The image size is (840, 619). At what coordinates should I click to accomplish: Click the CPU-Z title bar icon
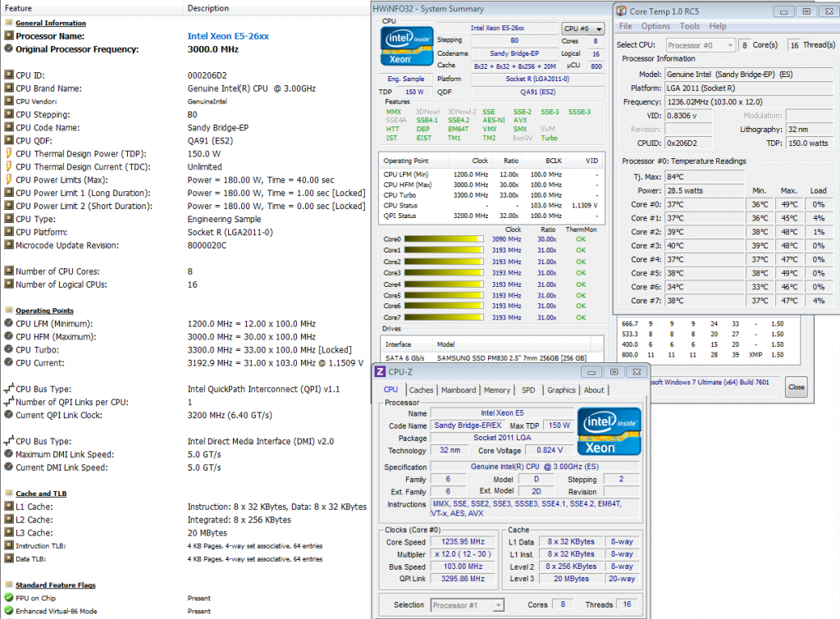click(x=381, y=371)
